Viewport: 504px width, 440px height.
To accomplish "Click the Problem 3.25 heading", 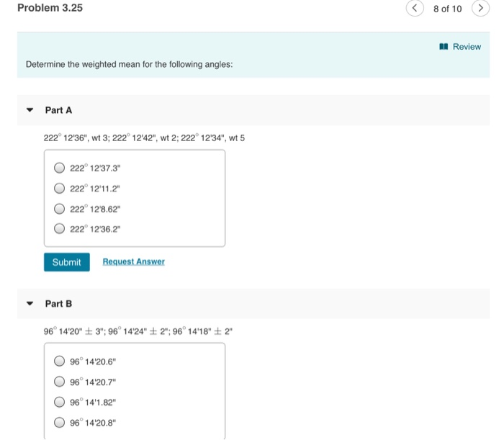I will point(50,8).
